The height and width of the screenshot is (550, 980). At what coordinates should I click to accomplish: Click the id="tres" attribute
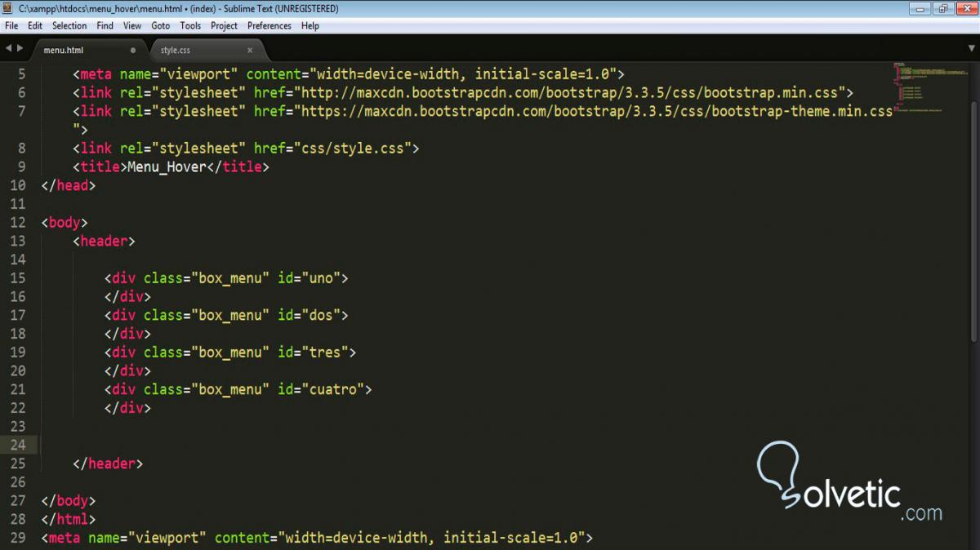tap(314, 353)
